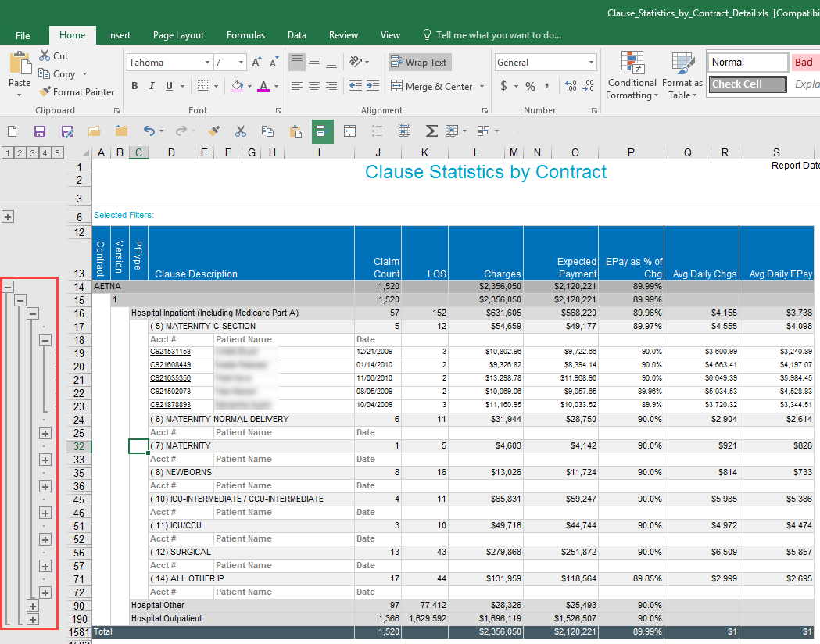Open the General number format dropdown

pos(591,63)
